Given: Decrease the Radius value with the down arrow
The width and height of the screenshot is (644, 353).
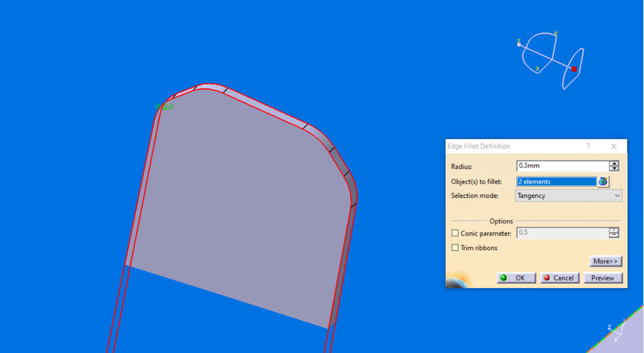Looking at the screenshot, I should pos(615,169).
